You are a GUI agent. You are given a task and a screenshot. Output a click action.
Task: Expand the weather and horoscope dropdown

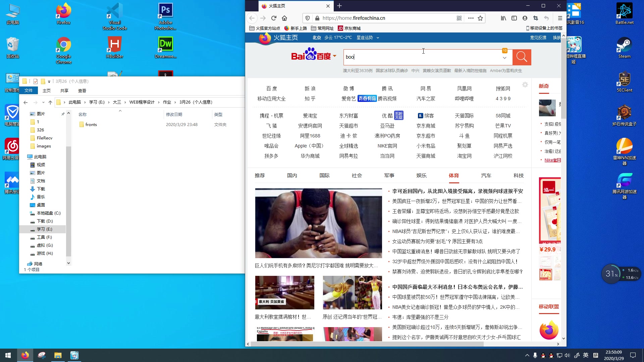(x=378, y=38)
